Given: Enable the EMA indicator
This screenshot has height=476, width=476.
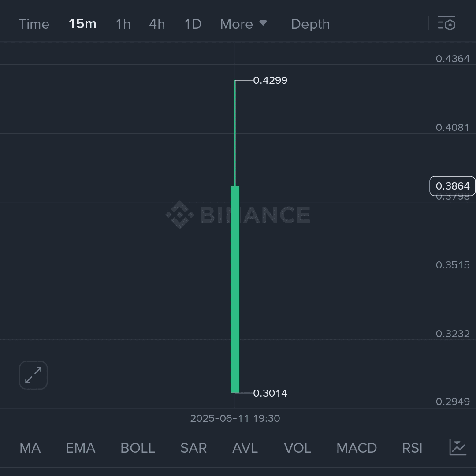Looking at the screenshot, I should 81,448.
